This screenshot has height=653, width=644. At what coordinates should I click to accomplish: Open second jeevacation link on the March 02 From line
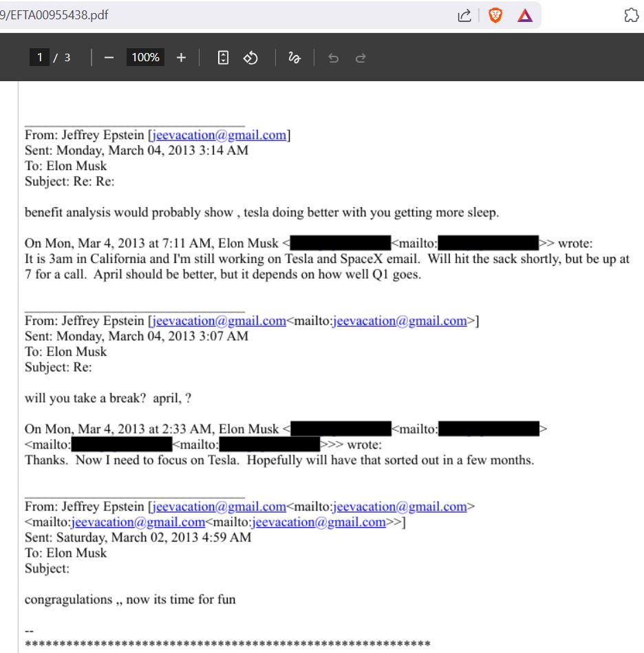[400, 506]
